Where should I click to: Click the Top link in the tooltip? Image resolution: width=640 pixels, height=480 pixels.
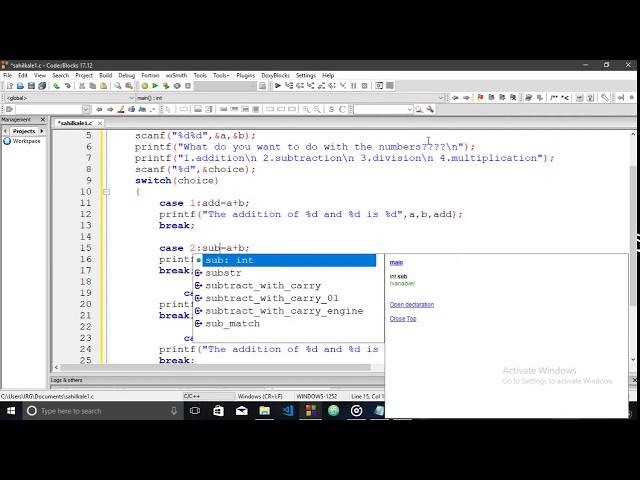click(411, 319)
